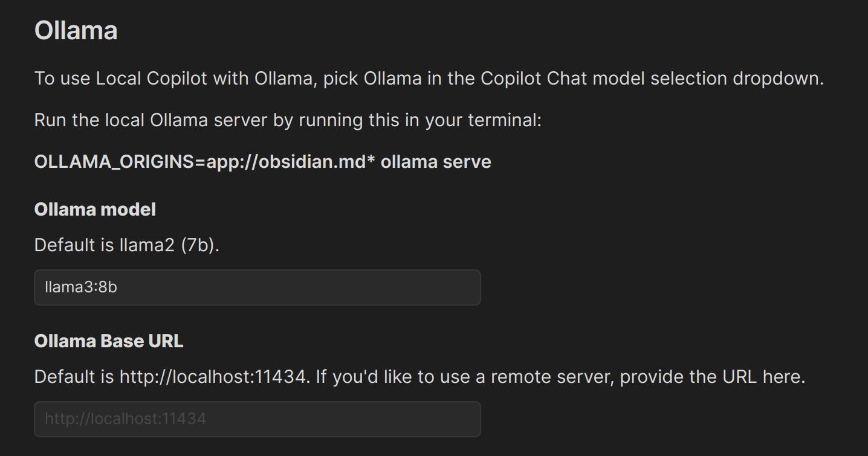Screen dimensions: 868x456
Task: Click the "Default is llama2 (7b)." description
Action: point(126,245)
